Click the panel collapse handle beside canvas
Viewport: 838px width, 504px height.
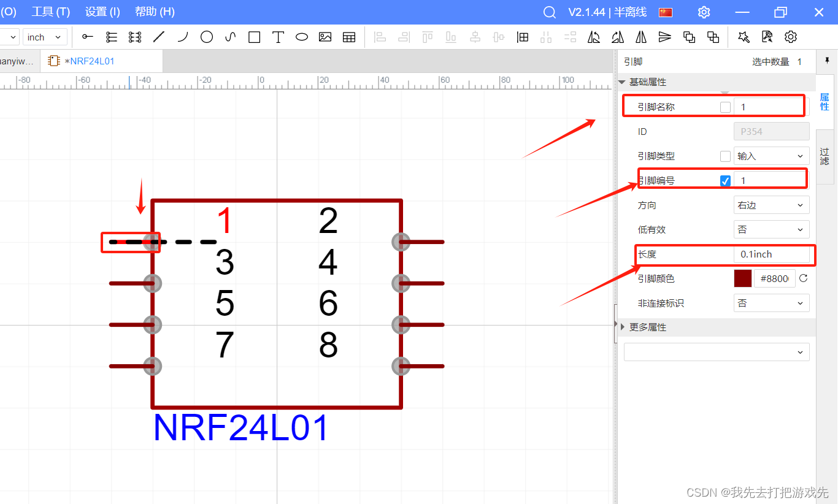(615, 323)
